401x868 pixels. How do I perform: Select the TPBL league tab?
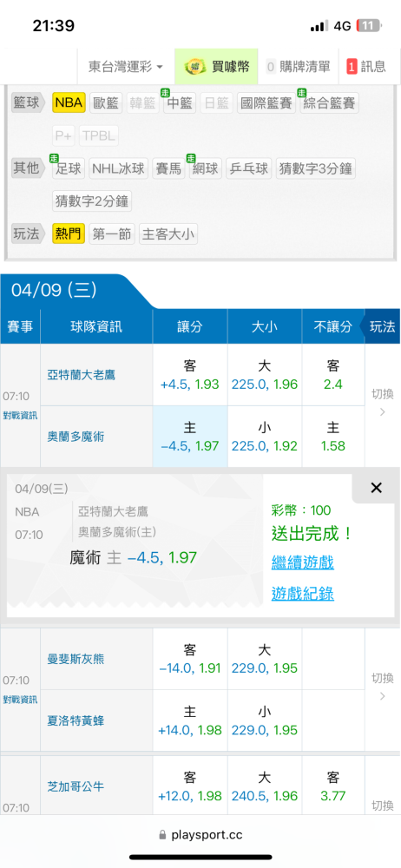coord(99,135)
